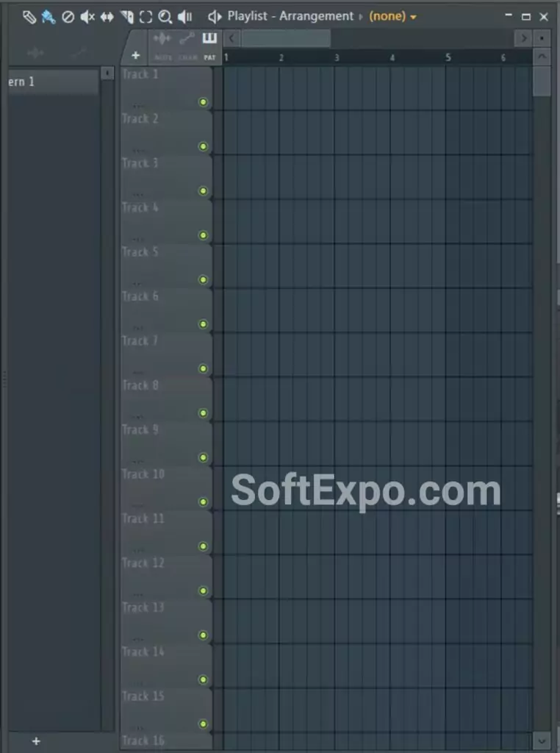Click the Playlist - Arrangement title
This screenshot has height=753, width=560.
point(290,16)
